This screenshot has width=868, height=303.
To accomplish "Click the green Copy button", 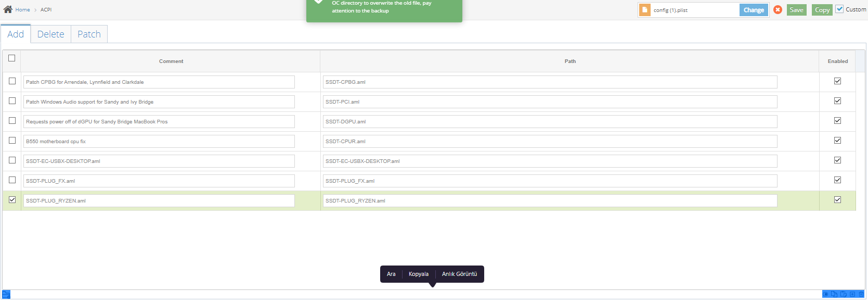I will [822, 10].
